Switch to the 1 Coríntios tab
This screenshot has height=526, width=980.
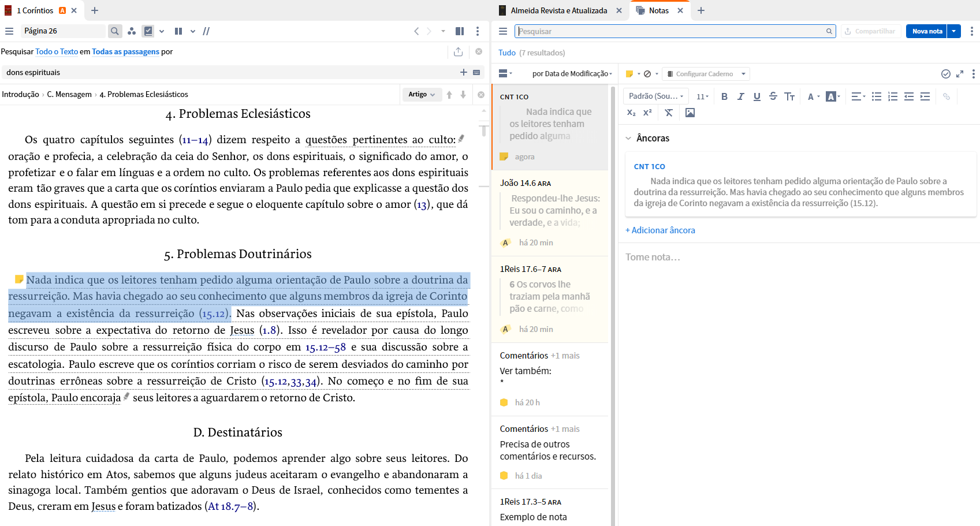[x=35, y=10]
